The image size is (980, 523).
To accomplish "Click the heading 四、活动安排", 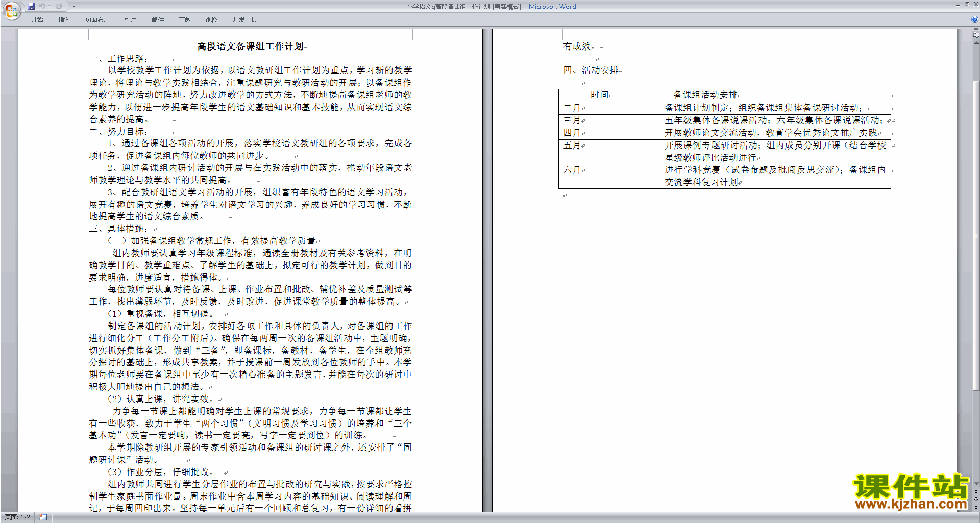I will tap(591, 70).
